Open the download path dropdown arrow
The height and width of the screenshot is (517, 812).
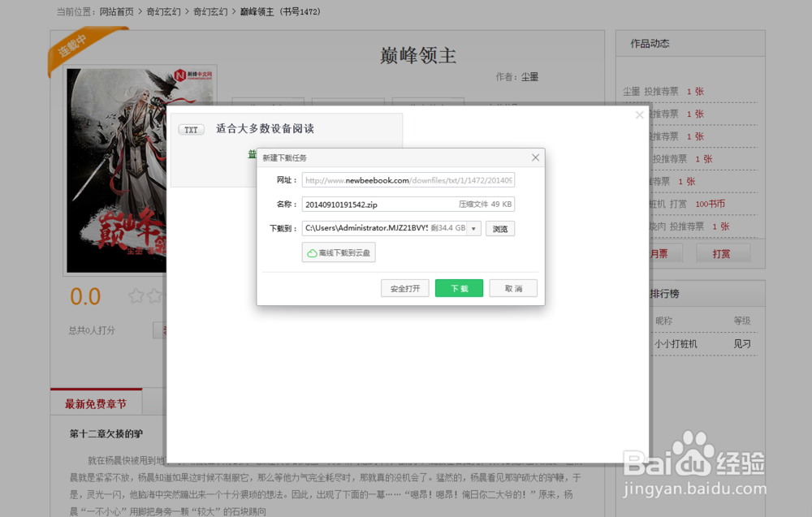click(x=474, y=229)
